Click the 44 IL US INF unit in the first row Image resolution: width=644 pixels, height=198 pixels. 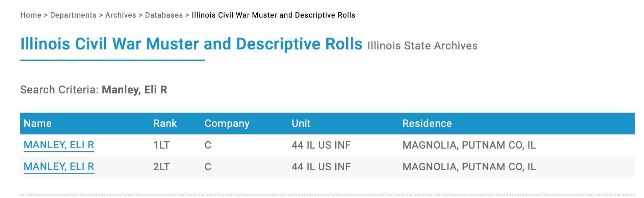tap(321, 145)
